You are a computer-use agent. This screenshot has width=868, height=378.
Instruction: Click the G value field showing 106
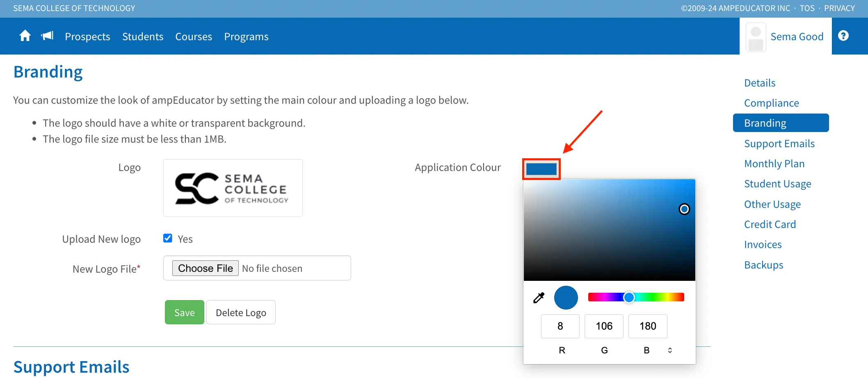coord(604,326)
